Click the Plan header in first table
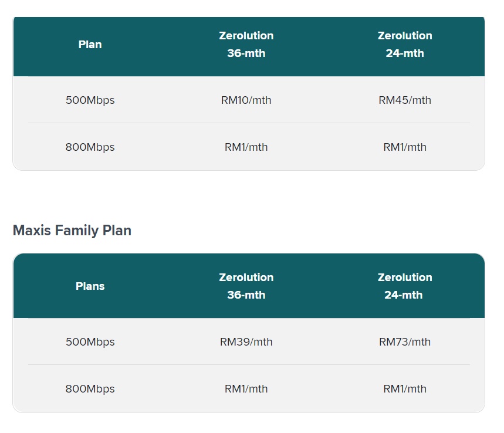Screen dimensions: 504x433 [90, 45]
